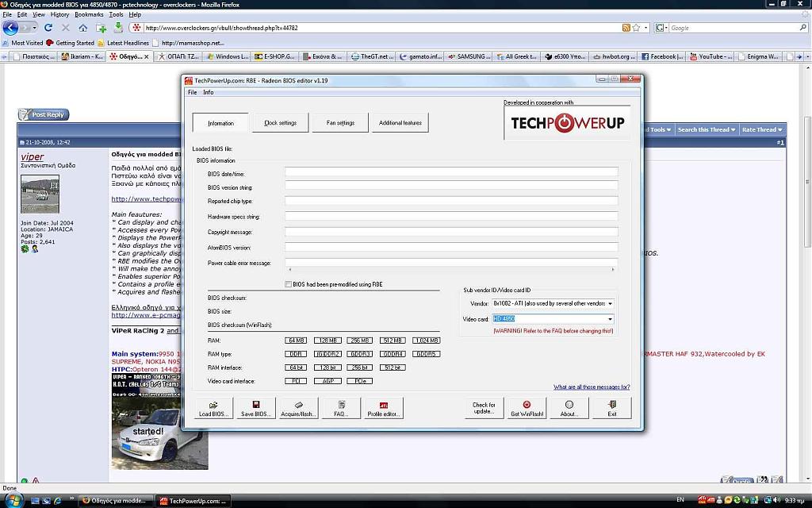Open the Latest Headlines bookmark
The width and height of the screenshot is (812, 508).
tap(123, 43)
